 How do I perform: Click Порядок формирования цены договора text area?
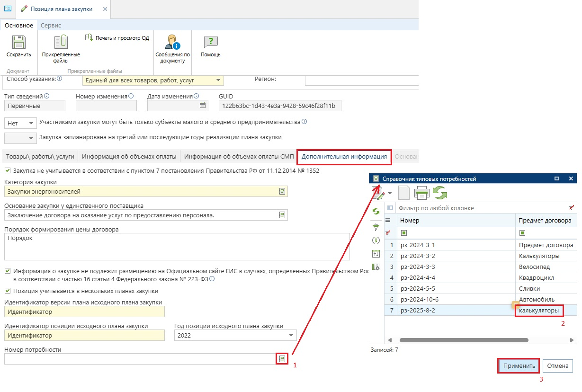pos(177,246)
